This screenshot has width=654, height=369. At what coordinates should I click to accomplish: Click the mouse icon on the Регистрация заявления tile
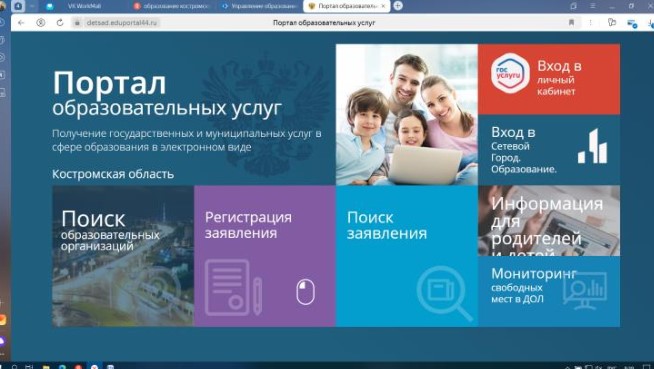click(305, 292)
